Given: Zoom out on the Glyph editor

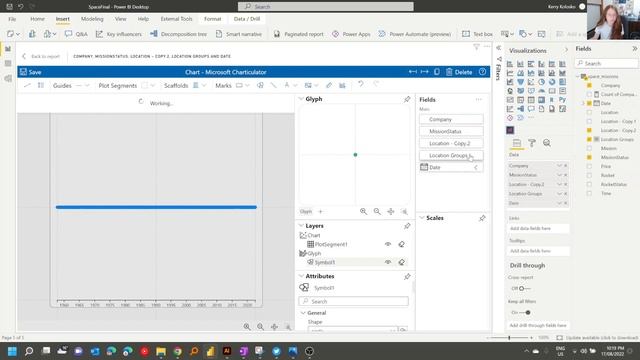Looking at the screenshot, I should 377,211.
